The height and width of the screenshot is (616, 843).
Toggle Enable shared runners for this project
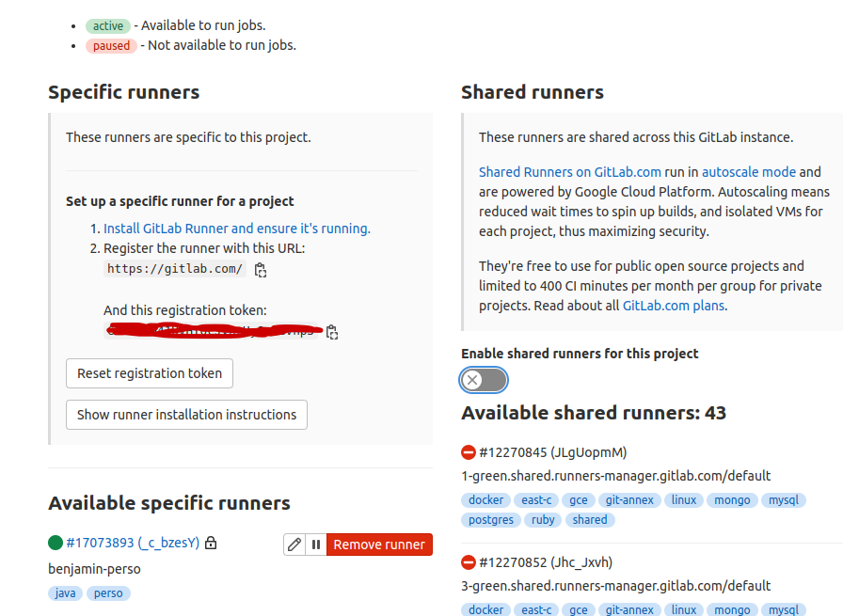[x=484, y=380]
